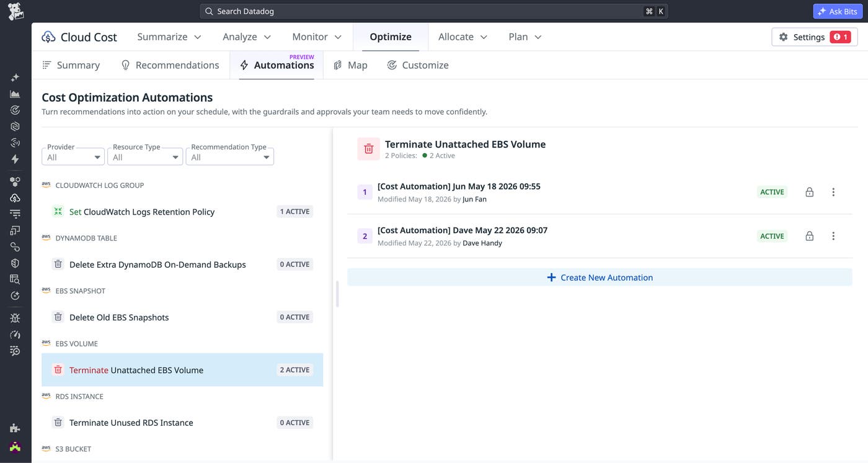The width and height of the screenshot is (868, 463).
Task: Click the red trash icon beside panel title
Action: coord(368,149)
